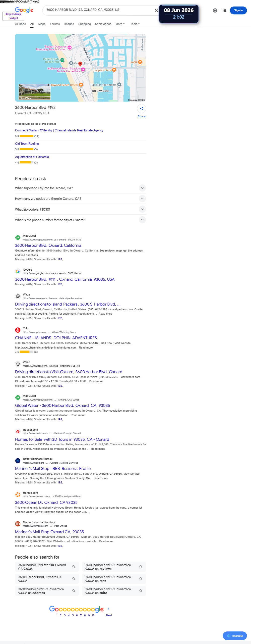
Task: Open the More dropdown in search tabs
Action: 120,24
